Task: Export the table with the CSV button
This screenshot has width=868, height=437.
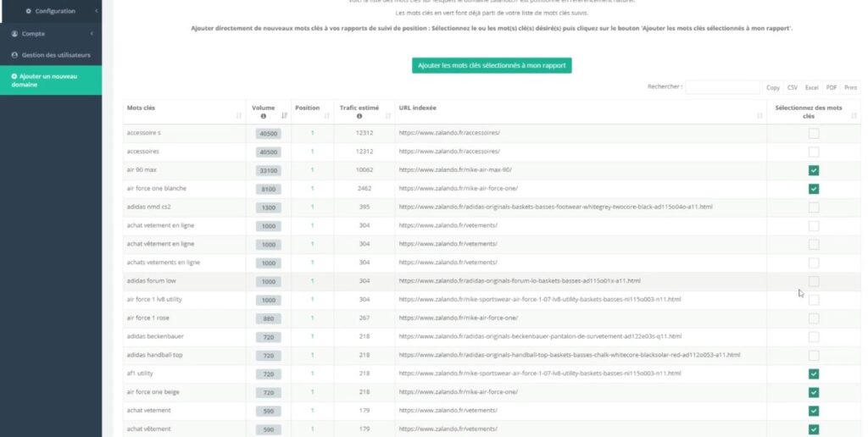Action: tap(792, 87)
